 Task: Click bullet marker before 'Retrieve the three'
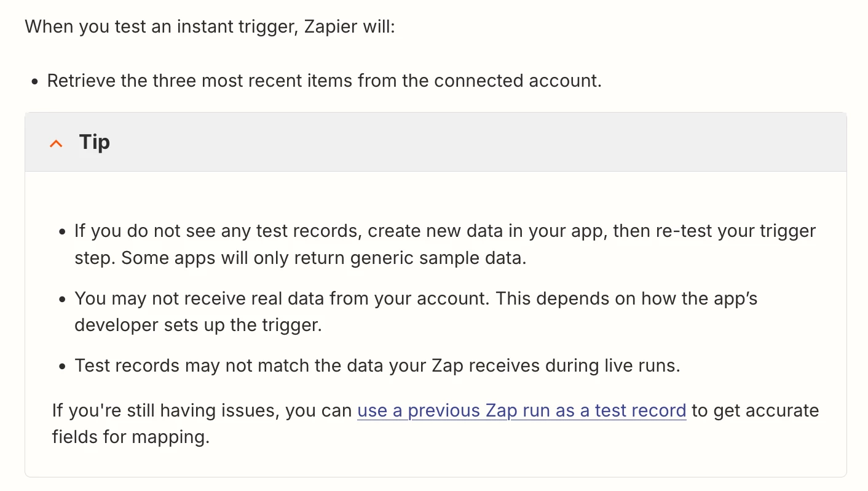35,82
